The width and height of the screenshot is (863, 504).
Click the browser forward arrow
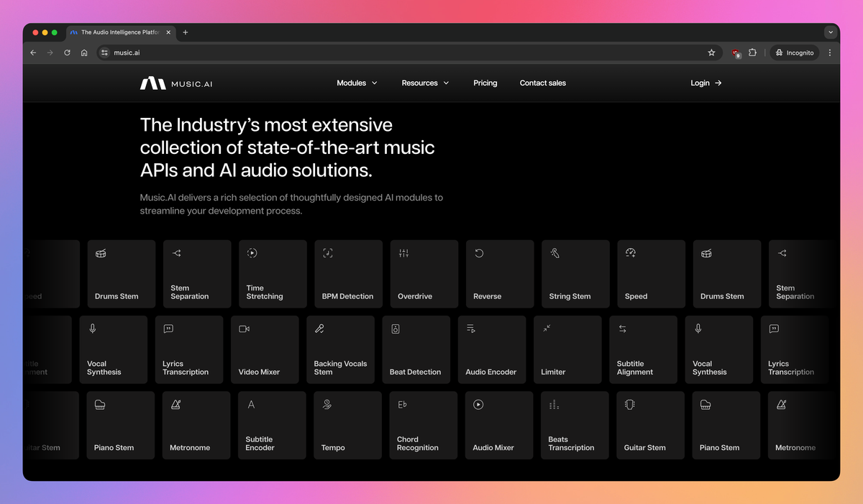tap(50, 52)
